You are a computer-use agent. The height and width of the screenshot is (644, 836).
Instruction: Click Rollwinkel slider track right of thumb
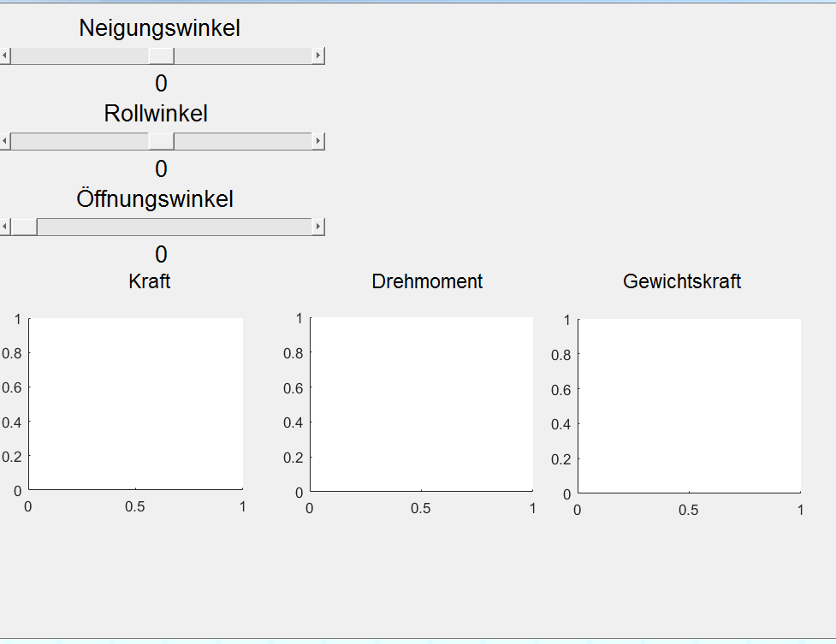(243, 141)
